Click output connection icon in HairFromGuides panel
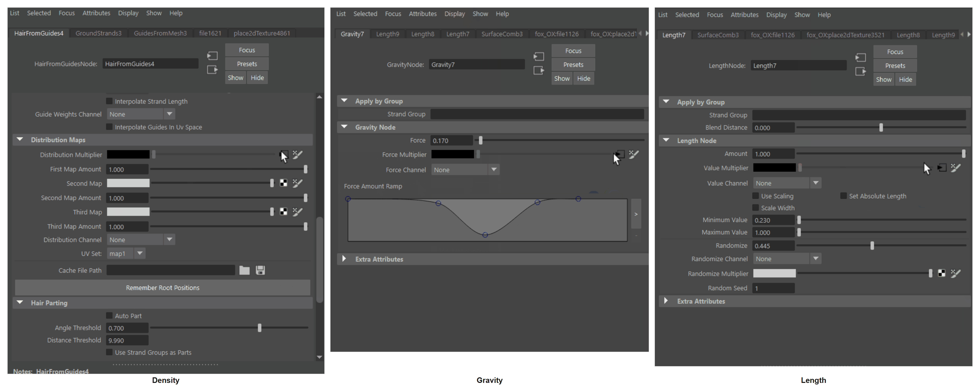 click(x=212, y=69)
